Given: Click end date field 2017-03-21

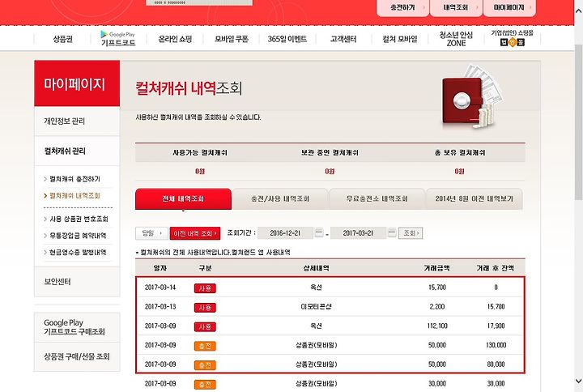Looking at the screenshot, I should click(358, 233).
